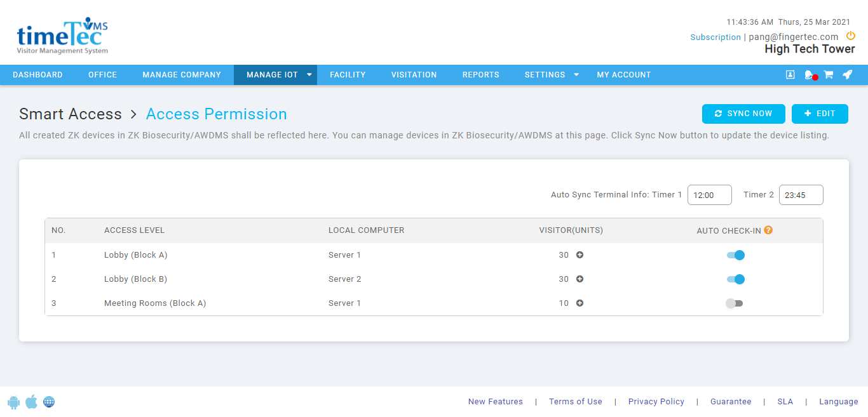
Task: Open the Manage Company menu
Action: tap(182, 75)
